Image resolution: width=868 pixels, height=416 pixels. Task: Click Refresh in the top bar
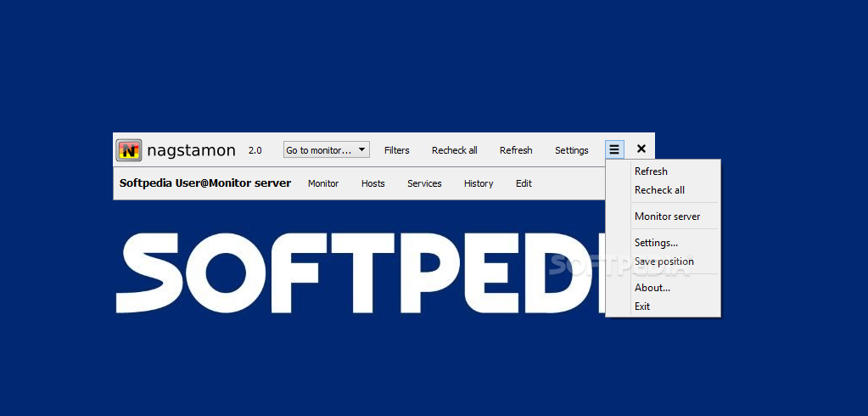point(516,150)
